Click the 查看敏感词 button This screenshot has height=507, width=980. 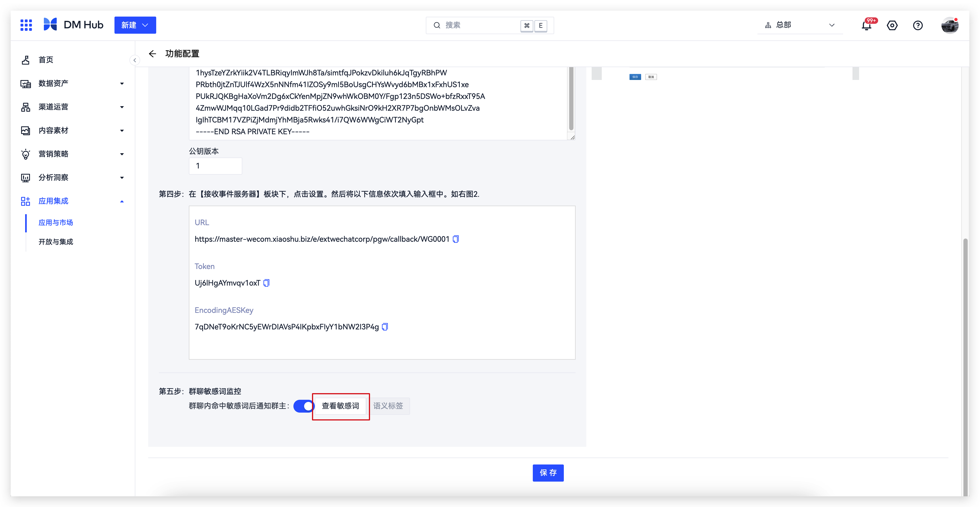click(340, 406)
